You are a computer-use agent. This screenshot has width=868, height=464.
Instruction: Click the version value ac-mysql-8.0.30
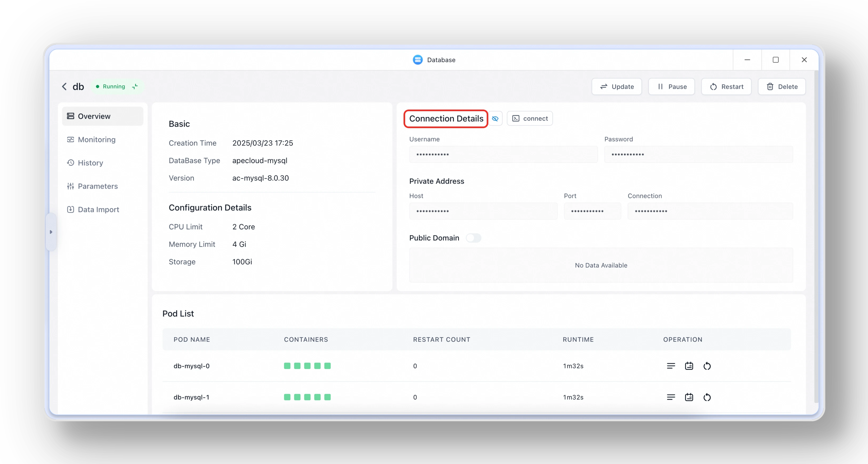point(260,178)
